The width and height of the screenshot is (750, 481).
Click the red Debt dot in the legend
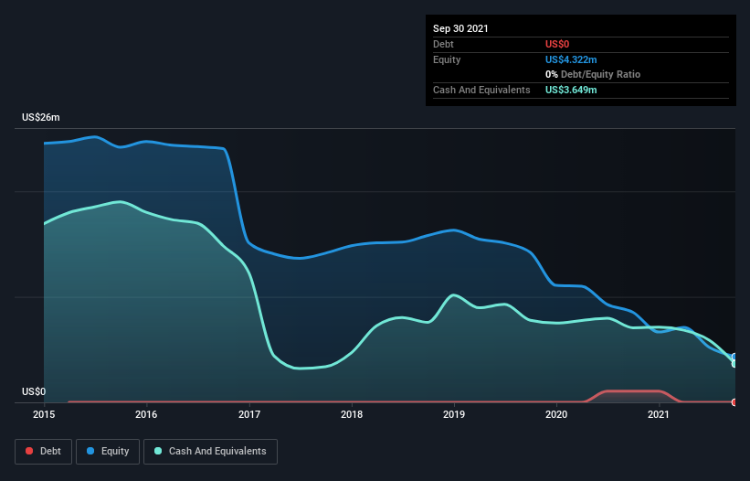(28, 451)
